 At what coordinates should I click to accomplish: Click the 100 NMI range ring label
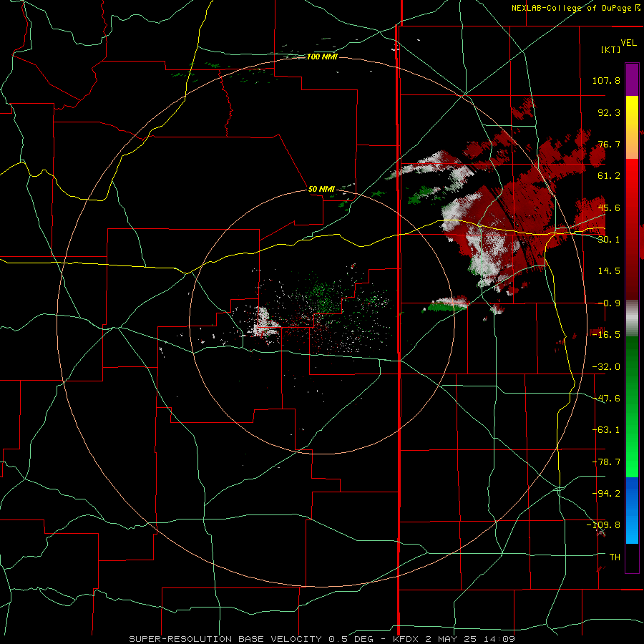tap(322, 57)
